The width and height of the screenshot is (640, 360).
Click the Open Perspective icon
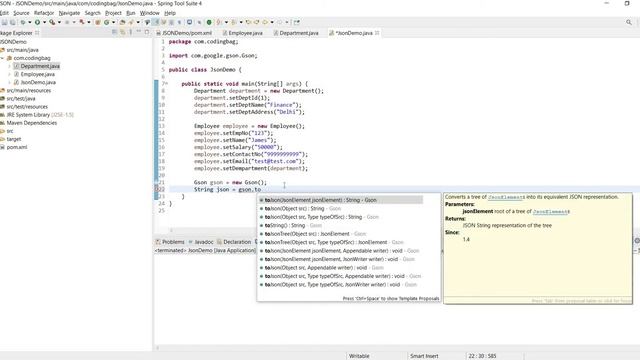point(297,22)
